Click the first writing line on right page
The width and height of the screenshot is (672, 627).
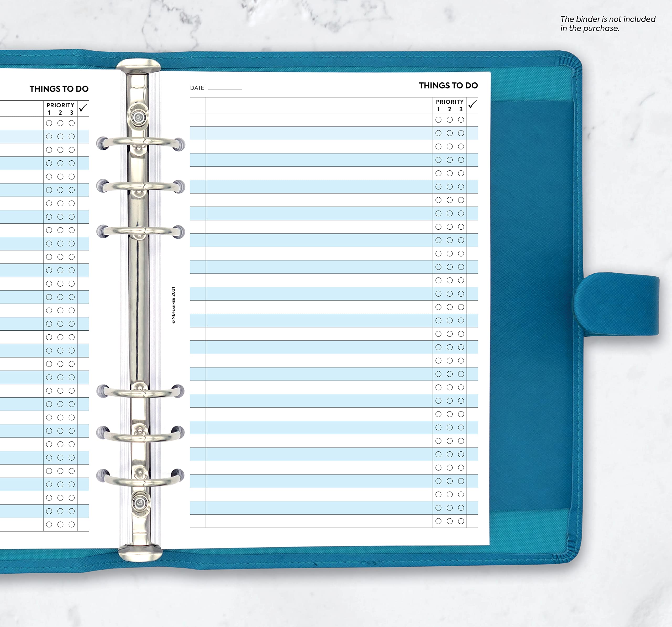319,120
